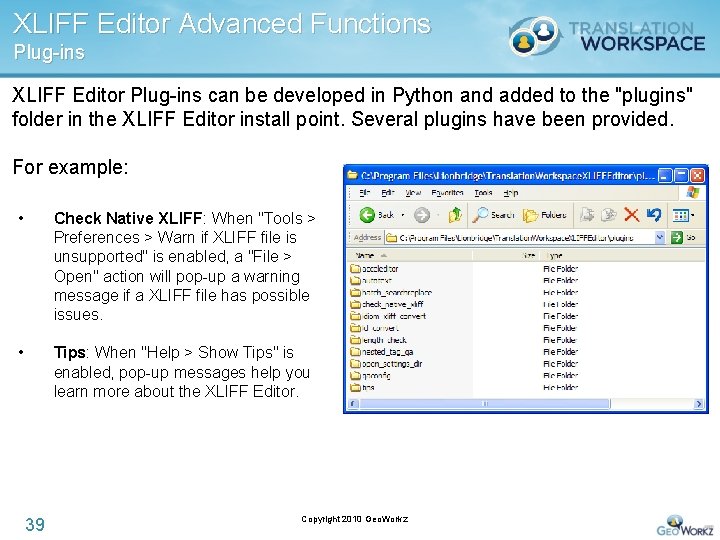Minimize the Explorer window

click(665, 175)
